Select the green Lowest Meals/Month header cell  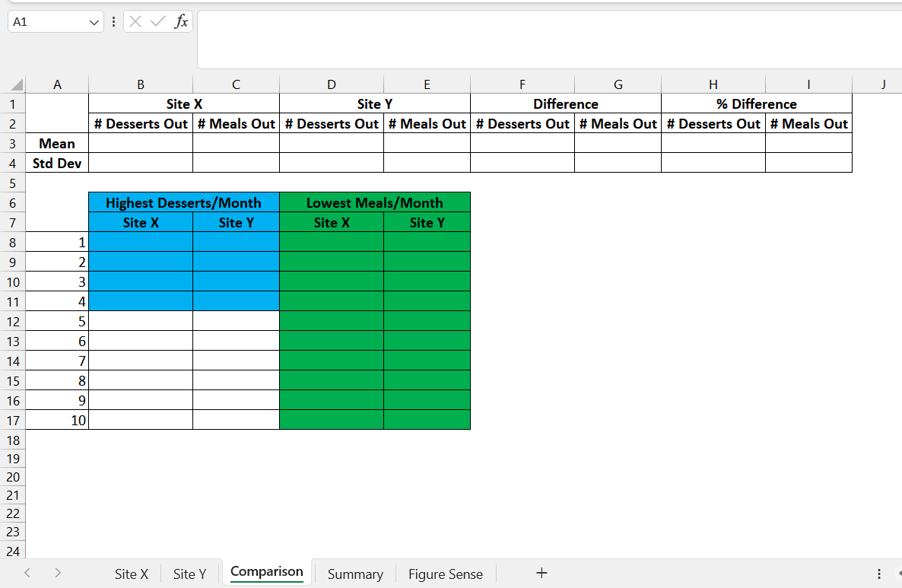click(375, 202)
